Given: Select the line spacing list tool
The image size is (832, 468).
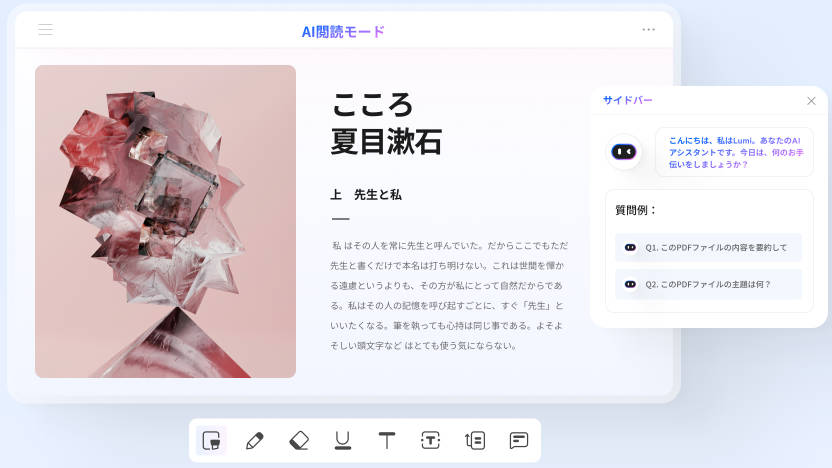Looking at the screenshot, I should pyautogui.click(x=474, y=440).
